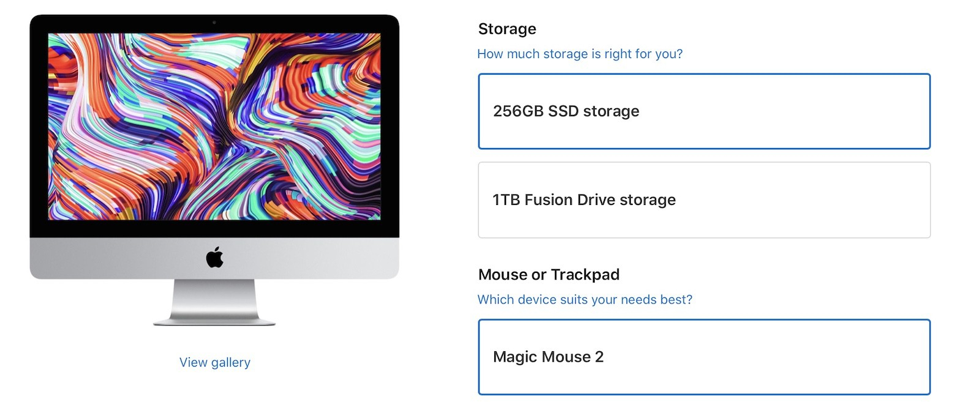
Task: Click the black bezel below iMac screen
Action: click(214, 228)
